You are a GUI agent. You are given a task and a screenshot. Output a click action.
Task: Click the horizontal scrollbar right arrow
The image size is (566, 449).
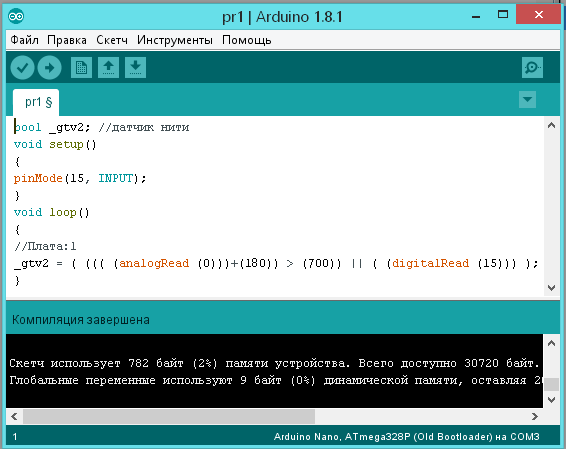[535, 417]
